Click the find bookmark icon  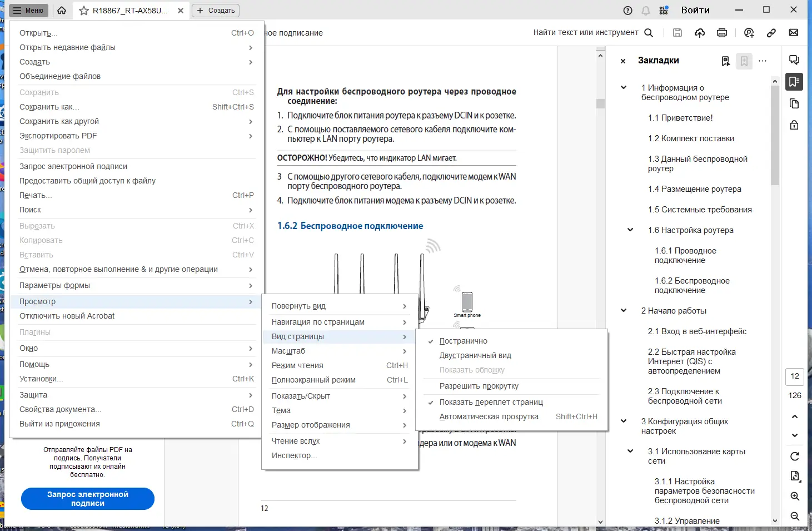(726, 61)
